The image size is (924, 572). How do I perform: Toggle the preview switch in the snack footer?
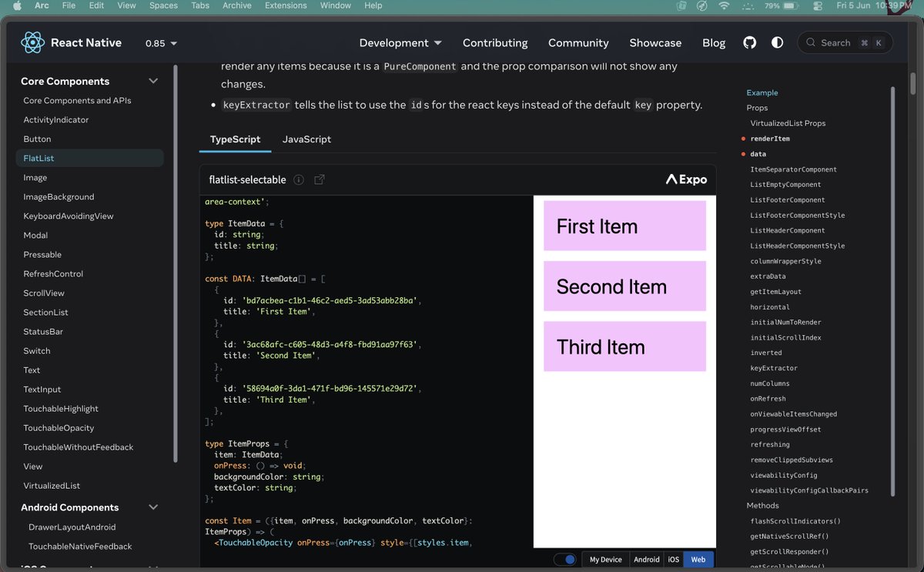pos(564,560)
